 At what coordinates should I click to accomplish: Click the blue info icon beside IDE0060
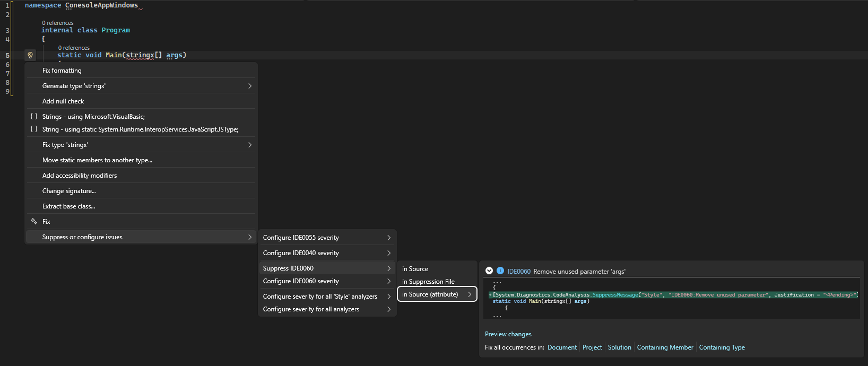point(500,271)
